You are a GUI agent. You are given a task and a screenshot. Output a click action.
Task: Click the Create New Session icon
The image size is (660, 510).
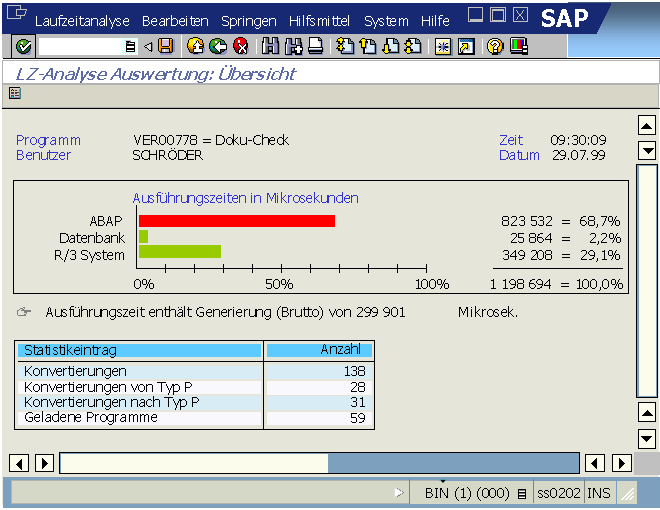[x=443, y=47]
